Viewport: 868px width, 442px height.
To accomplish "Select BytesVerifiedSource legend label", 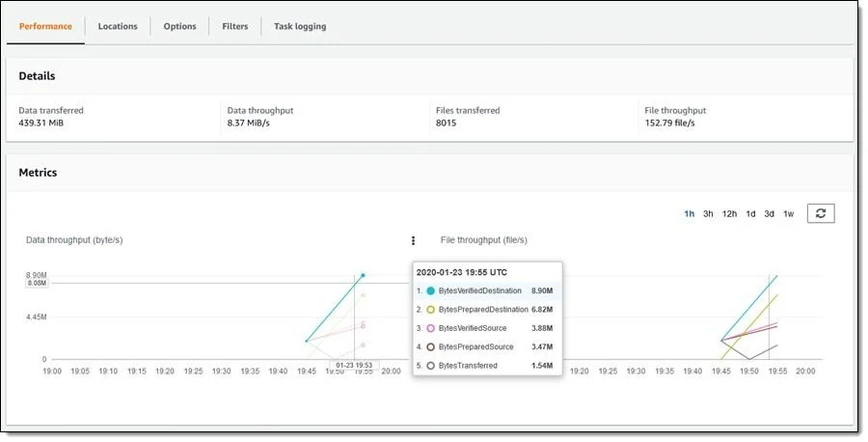I will pyautogui.click(x=473, y=328).
